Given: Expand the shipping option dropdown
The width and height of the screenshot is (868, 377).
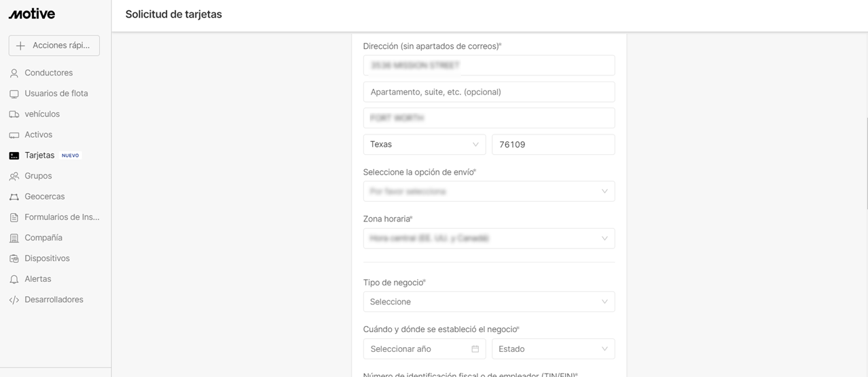Looking at the screenshot, I should click(x=488, y=192).
